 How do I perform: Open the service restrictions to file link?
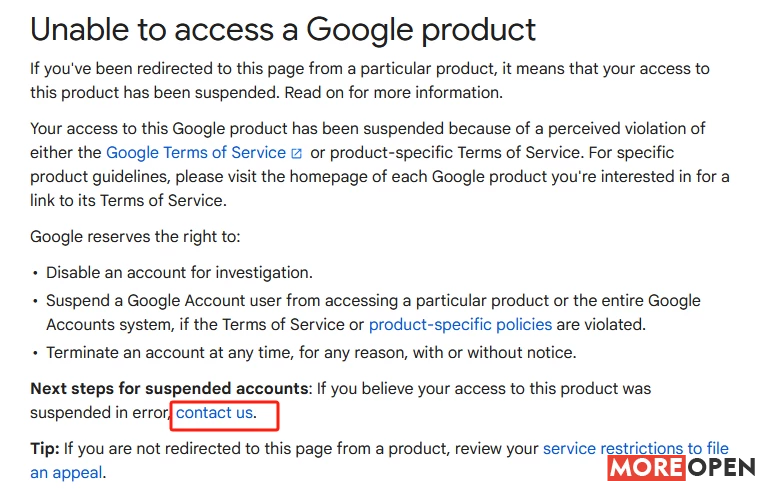point(636,448)
